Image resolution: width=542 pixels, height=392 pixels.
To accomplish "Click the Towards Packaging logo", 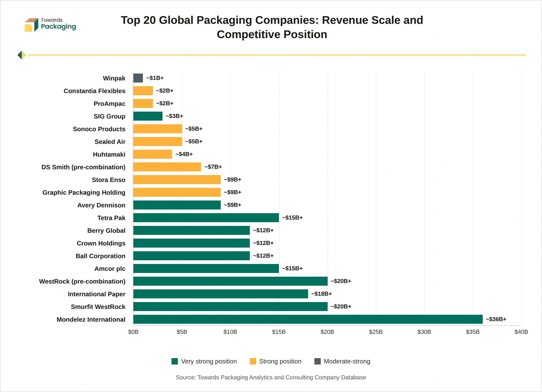I will coord(50,25).
